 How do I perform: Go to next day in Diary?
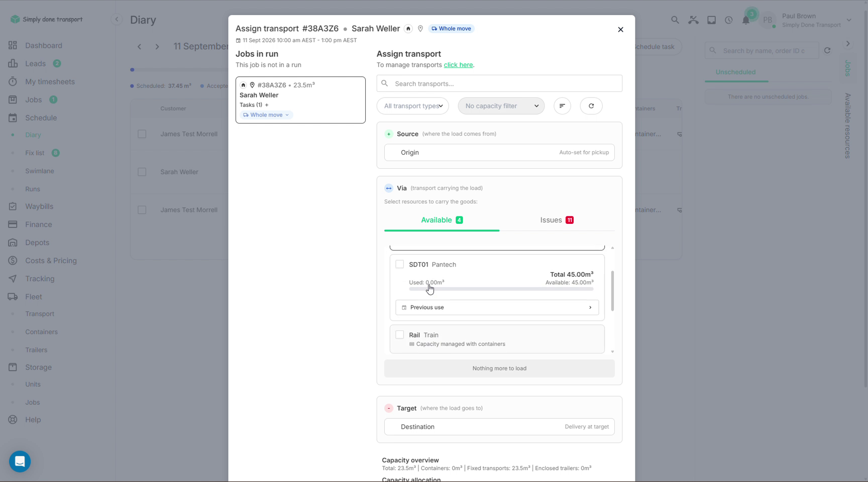pyautogui.click(x=157, y=47)
